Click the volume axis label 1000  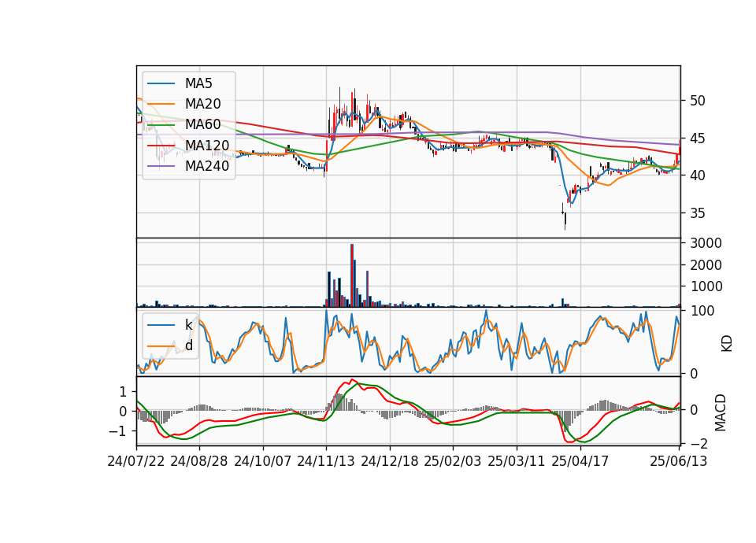(x=706, y=286)
